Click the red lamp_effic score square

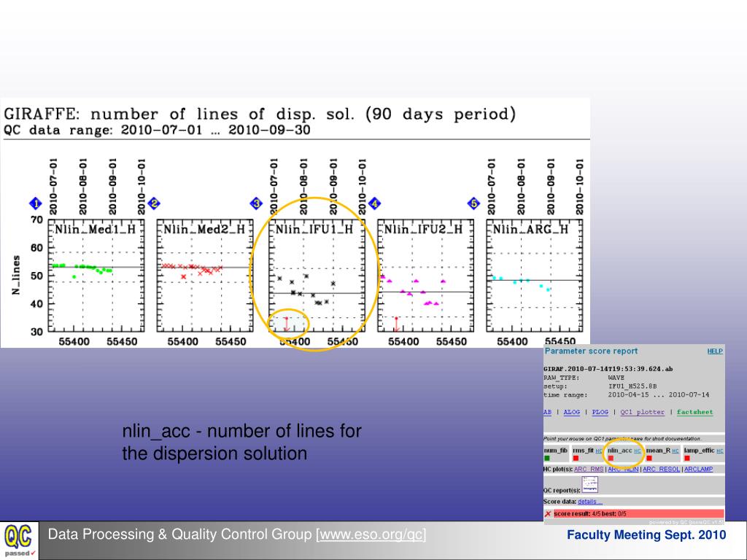687,458
